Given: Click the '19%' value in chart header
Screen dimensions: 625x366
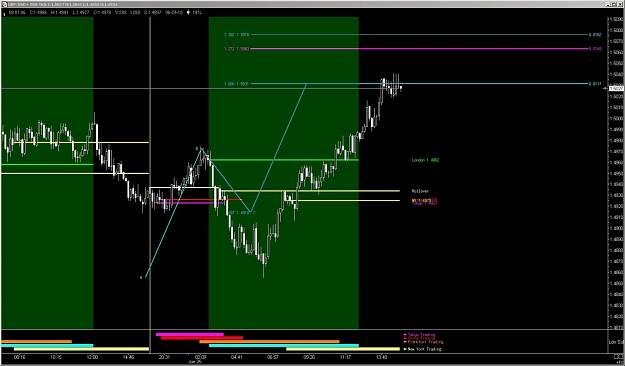Looking at the screenshot, I should coord(197,12).
